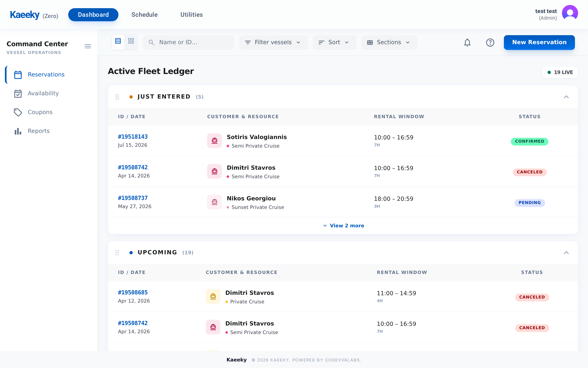Open the Sort dropdown

334,42
